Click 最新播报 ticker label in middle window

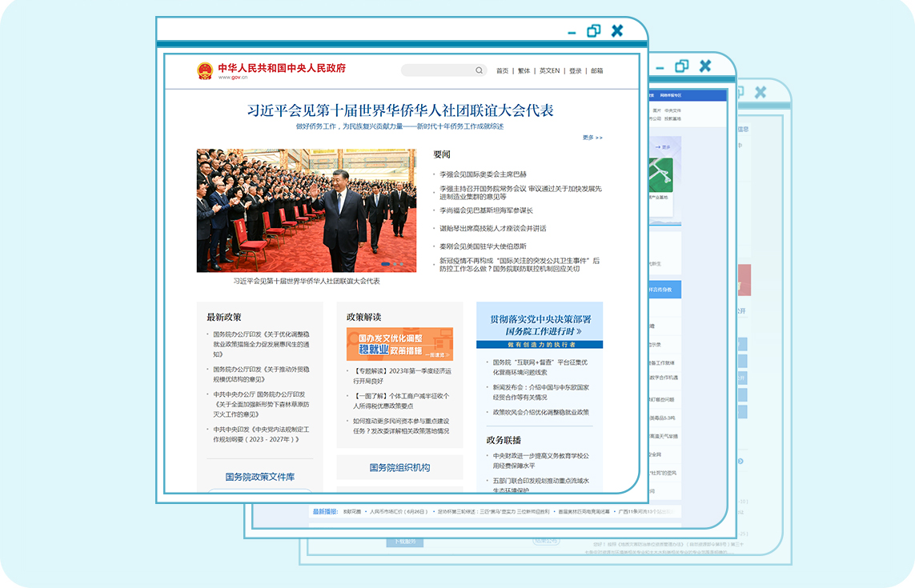(x=325, y=511)
